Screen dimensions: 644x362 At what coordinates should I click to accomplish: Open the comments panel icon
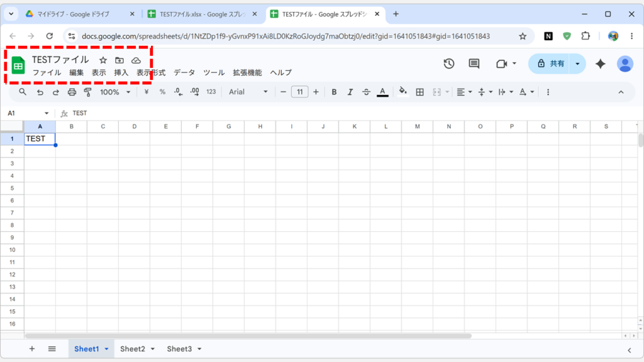tap(474, 63)
